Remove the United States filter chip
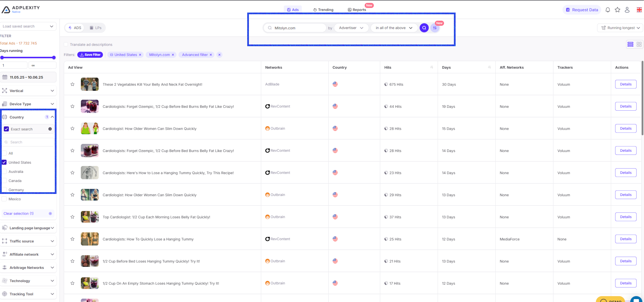 [x=140, y=55]
